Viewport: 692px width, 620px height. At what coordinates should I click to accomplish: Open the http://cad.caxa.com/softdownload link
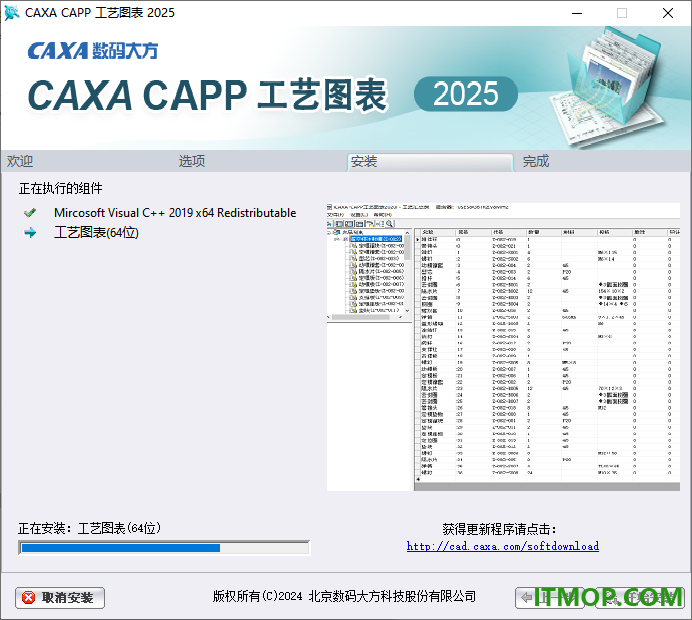point(503,546)
